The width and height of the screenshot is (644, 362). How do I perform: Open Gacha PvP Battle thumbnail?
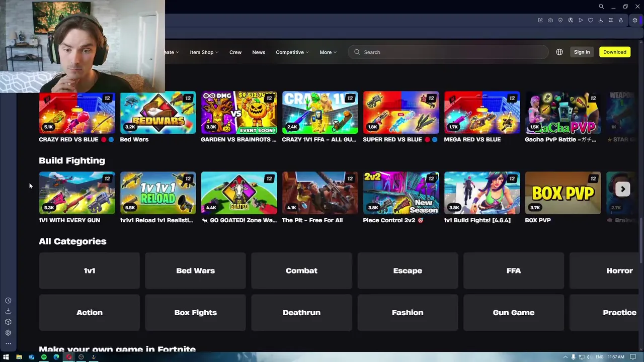pos(563,113)
